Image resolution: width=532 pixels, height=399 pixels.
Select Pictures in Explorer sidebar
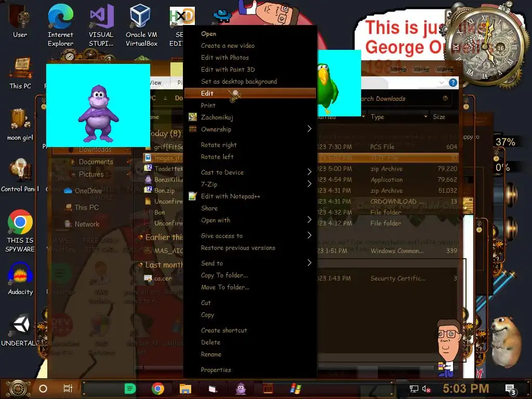click(x=91, y=174)
